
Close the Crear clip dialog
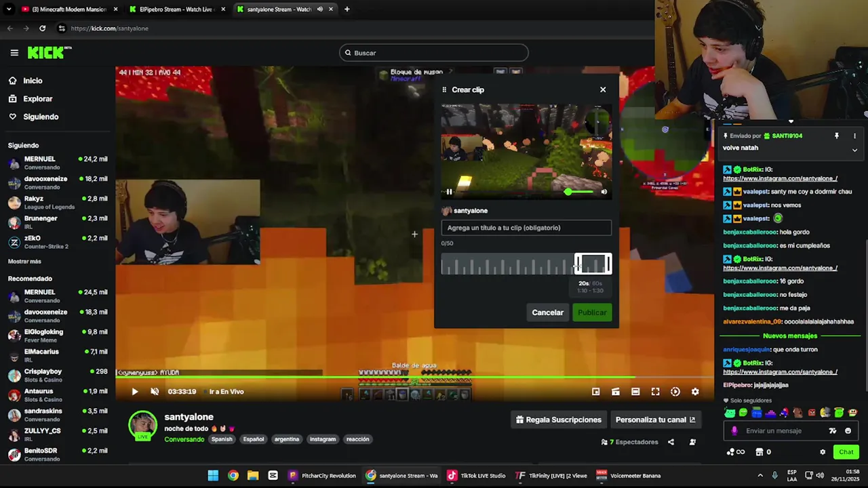(603, 89)
